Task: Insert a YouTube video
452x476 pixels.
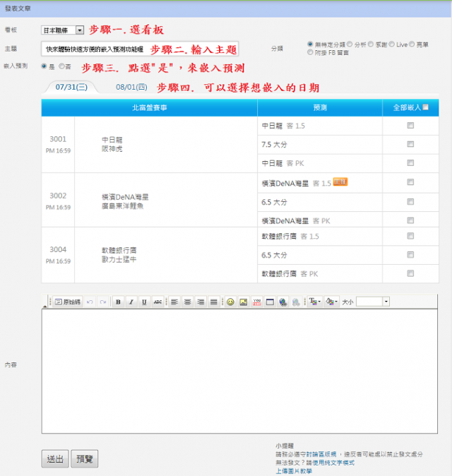Action: point(257,302)
